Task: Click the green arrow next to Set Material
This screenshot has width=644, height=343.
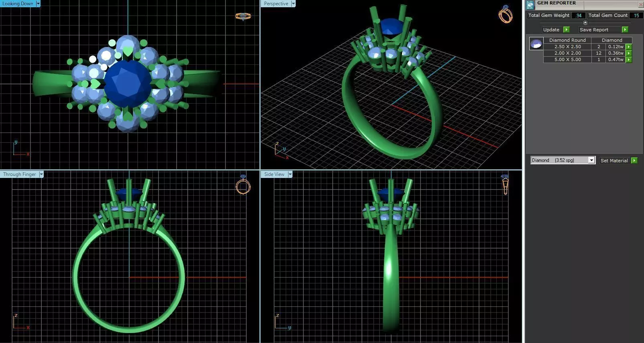Action: [x=634, y=161]
